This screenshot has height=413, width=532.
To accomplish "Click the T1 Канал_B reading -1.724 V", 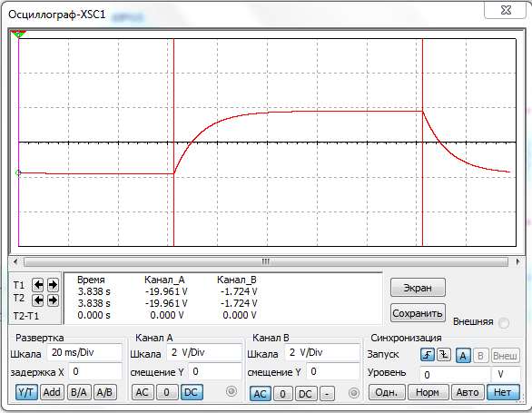I will (239, 291).
